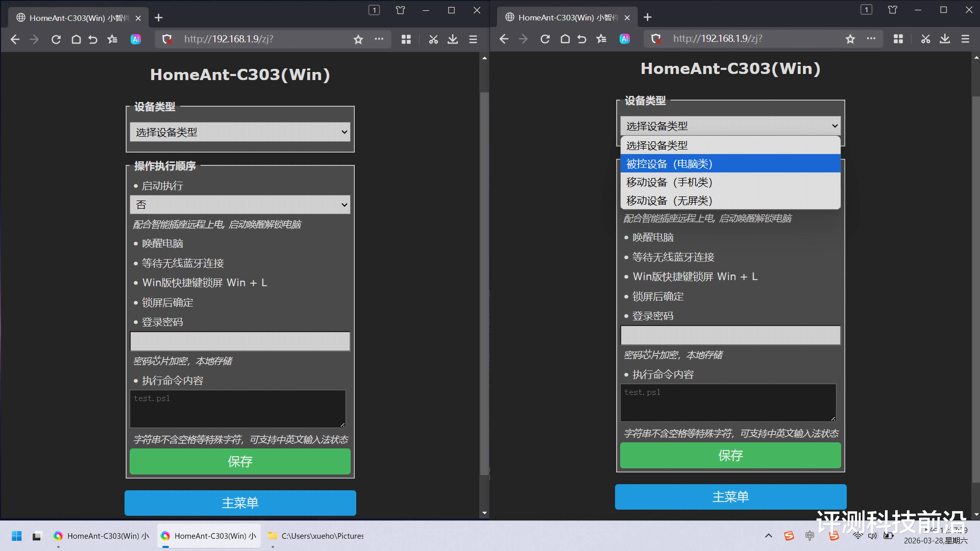The width and height of the screenshot is (980, 551).
Task: Show hidden system tray icons chevron
Action: pyautogui.click(x=769, y=536)
